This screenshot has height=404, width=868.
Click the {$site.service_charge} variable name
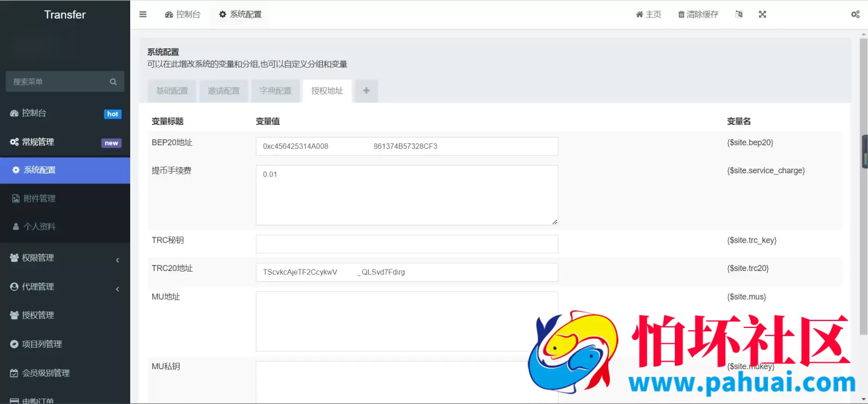point(766,171)
